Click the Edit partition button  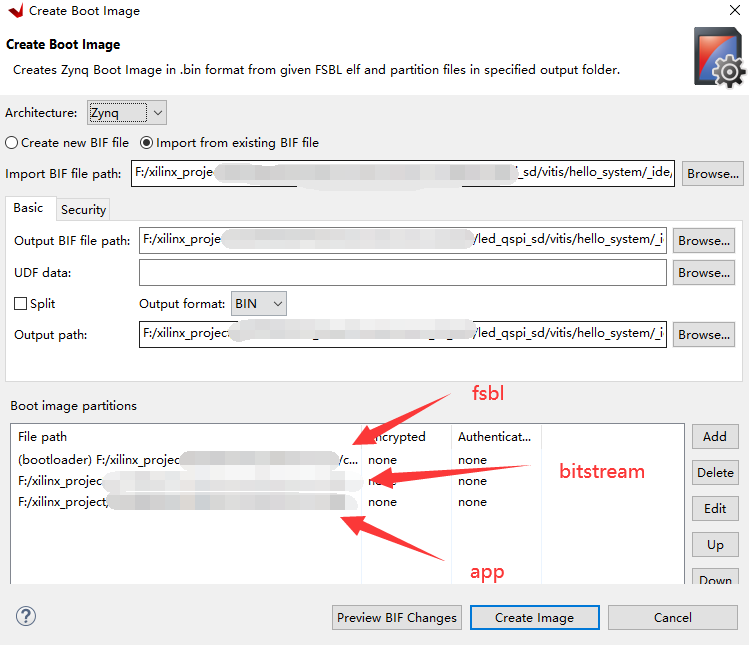(715, 508)
